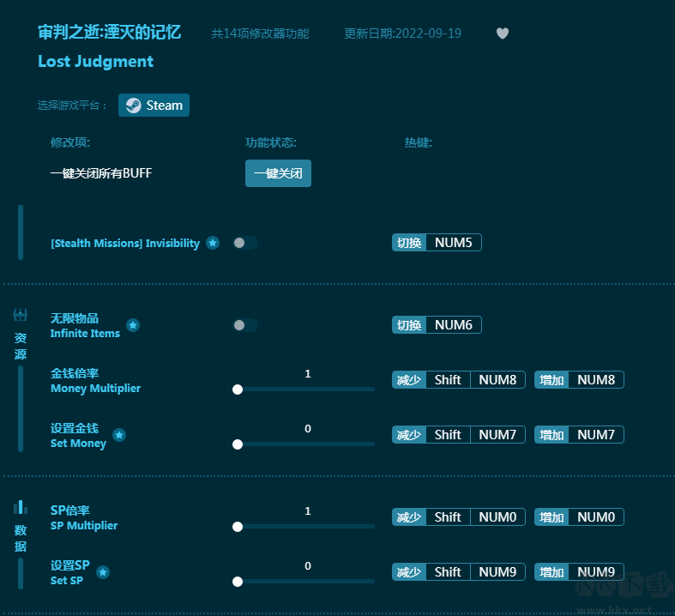Click the Money Multiplier value 1
This screenshot has height=616, width=675.
pyautogui.click(x=308, y=374)
